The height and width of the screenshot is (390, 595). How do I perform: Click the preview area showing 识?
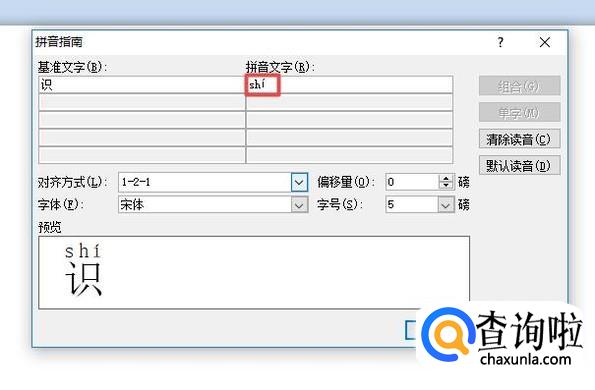click(254, 273)
